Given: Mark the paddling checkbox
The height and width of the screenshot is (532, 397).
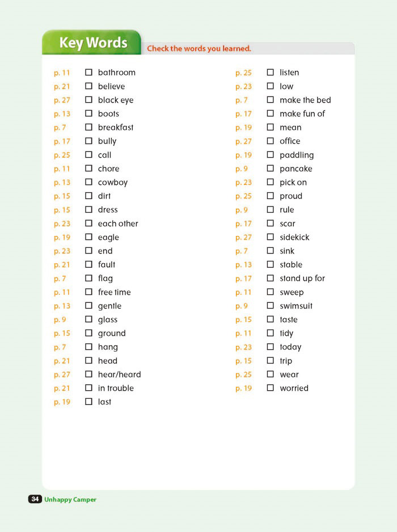Looking at the screenshot, I should pyautogui.click(x=270, y=155).
